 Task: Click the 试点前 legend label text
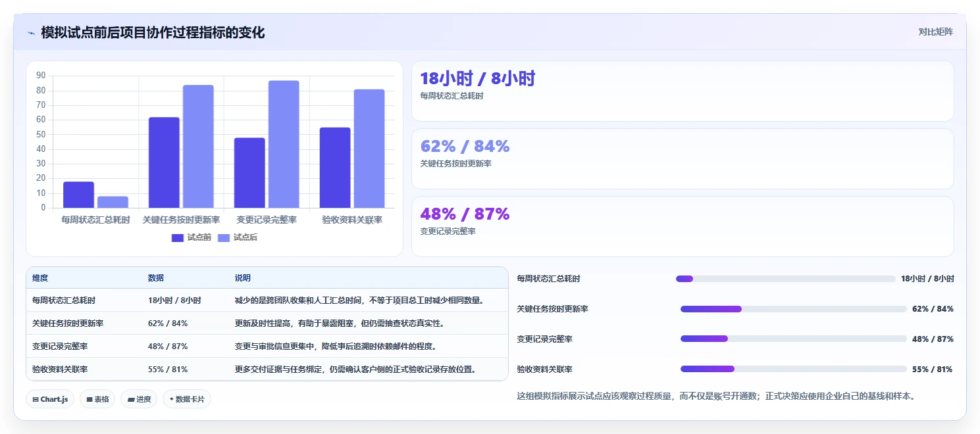coord(199,237)
